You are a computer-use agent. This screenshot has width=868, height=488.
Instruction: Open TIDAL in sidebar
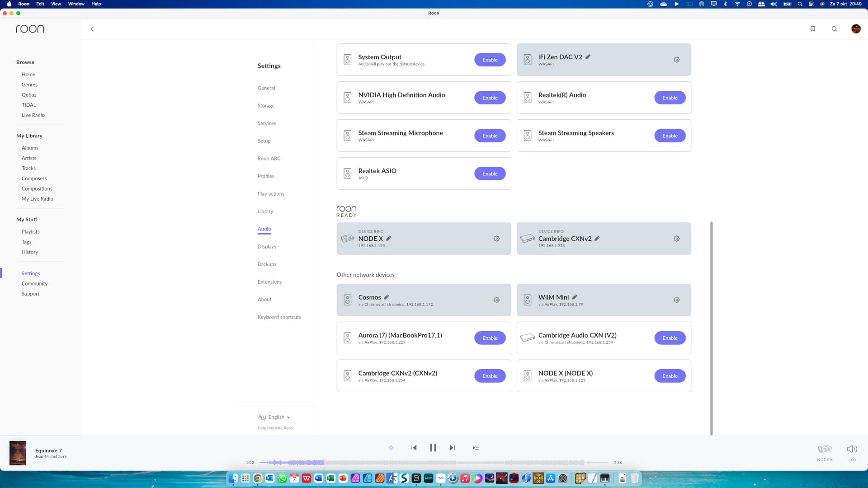click(28, 105)
